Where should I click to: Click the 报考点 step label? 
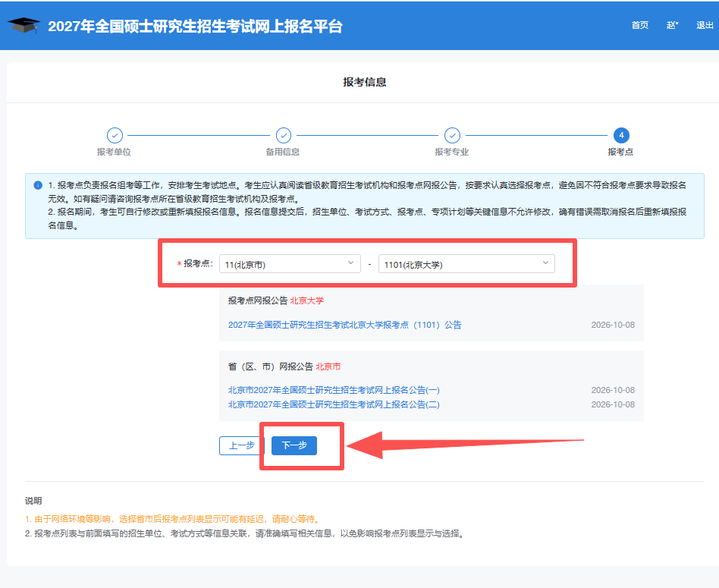[620, 152]
